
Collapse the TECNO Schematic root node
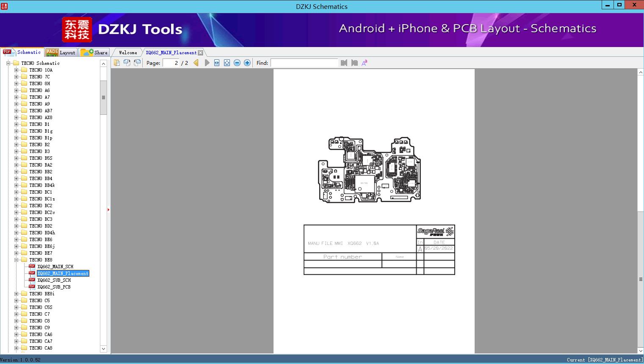8,63
